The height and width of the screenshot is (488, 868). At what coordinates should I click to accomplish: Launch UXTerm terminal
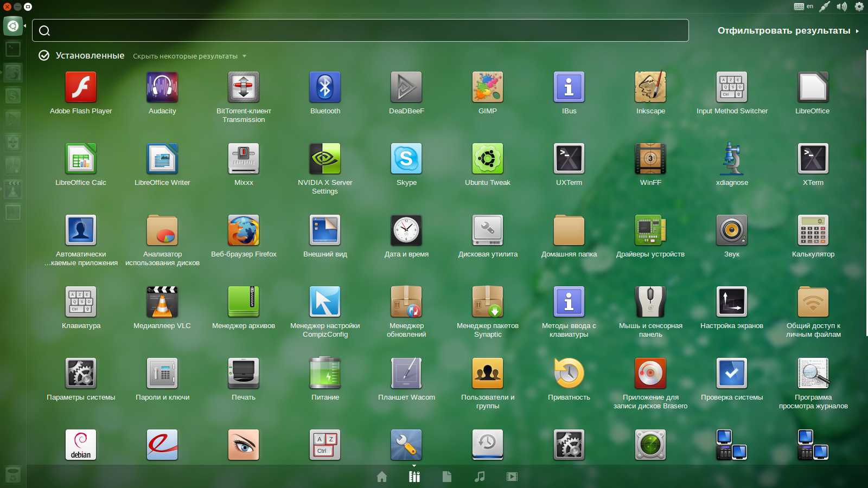click(569, 159)
